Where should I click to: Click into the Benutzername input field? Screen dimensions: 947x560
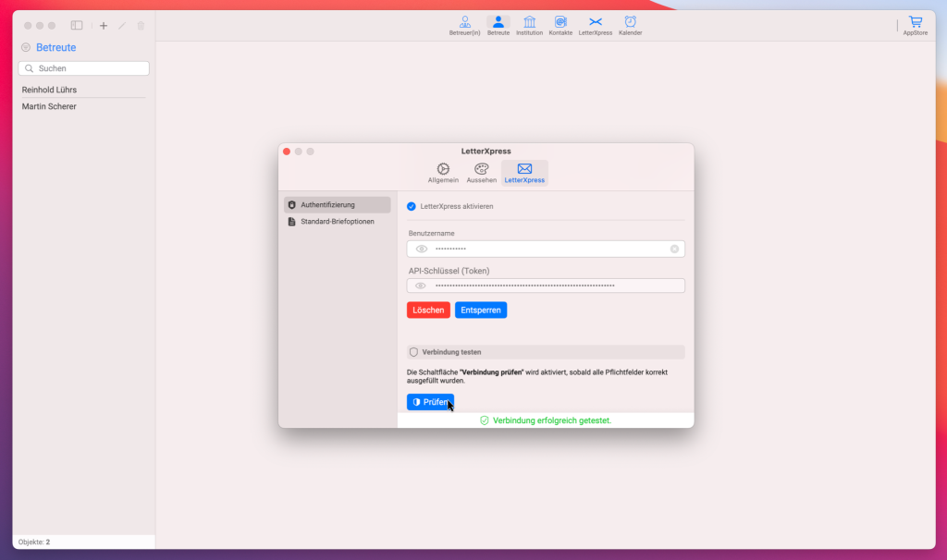(x=546, y=249)
